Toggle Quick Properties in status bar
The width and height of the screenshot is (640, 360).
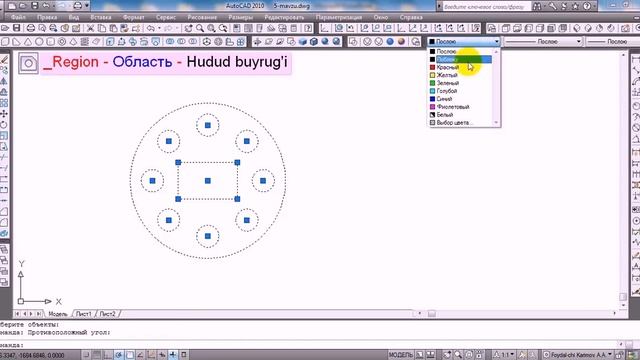click(x=184, y=355)
